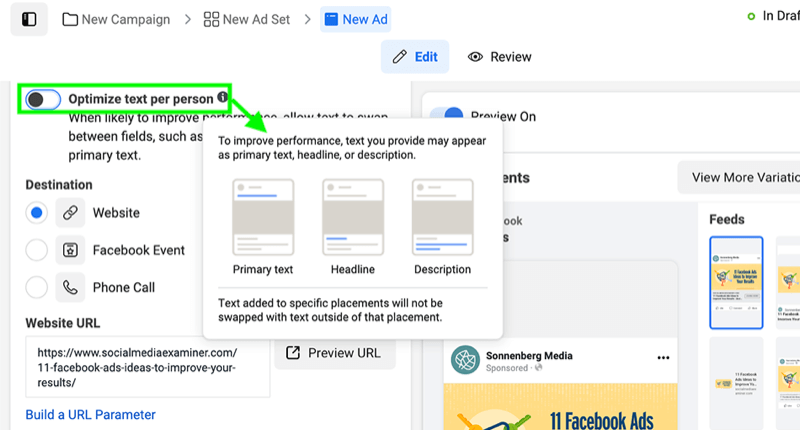
Task: Open the Build a URL Parameter link
Action: point(90,414)
